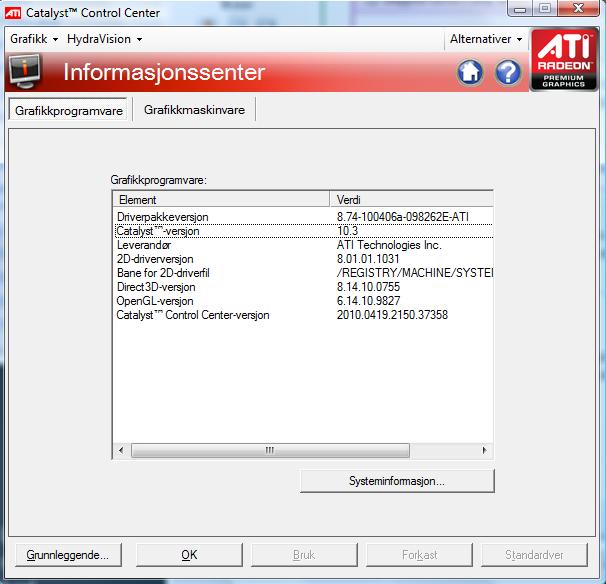Open help with the question mark icon

pos(508,72)
